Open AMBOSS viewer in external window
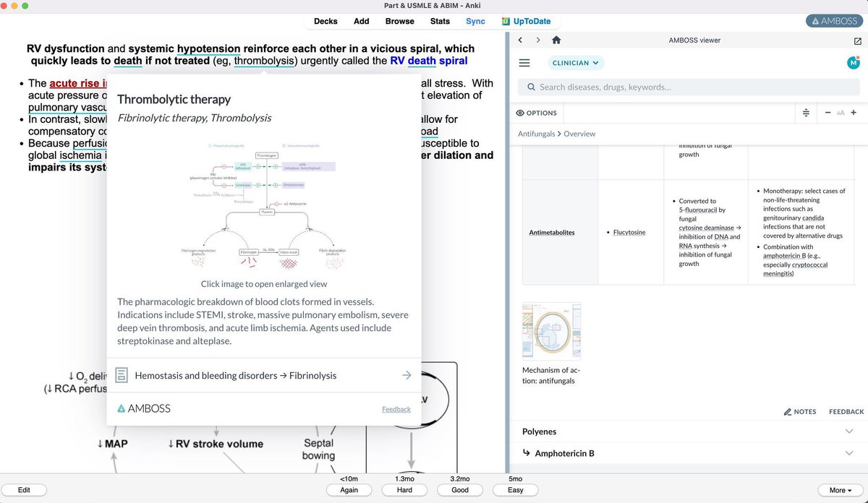This screenshot has height=503, width=868. point(858,40)
